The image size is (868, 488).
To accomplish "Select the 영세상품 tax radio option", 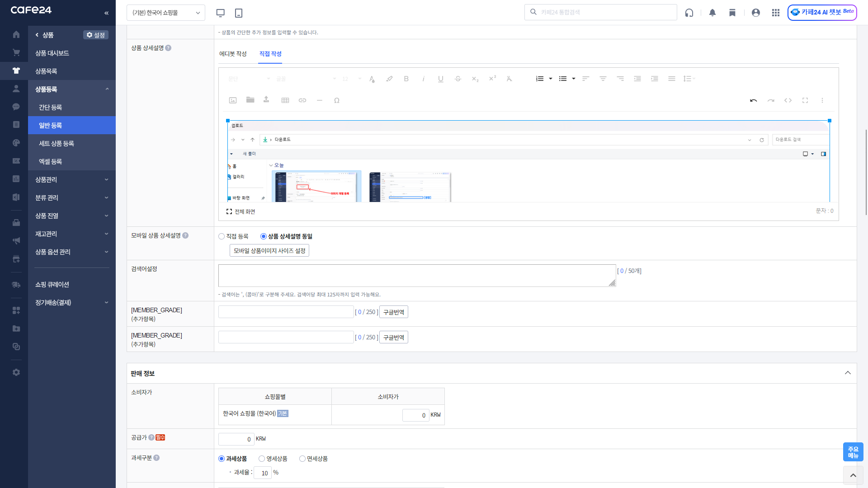I will pyautogui.click(x=262, y=459).
